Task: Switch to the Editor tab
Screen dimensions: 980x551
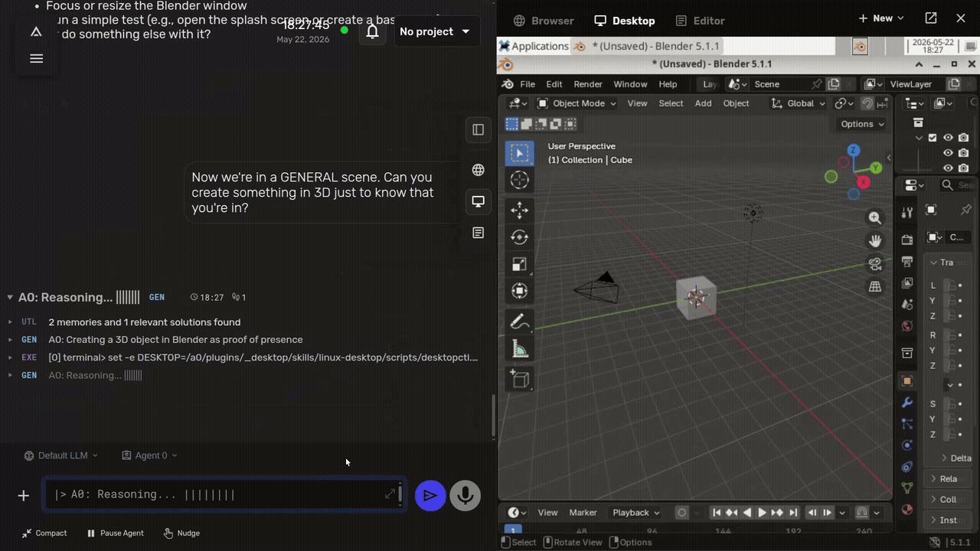Action: pos(700,21)
